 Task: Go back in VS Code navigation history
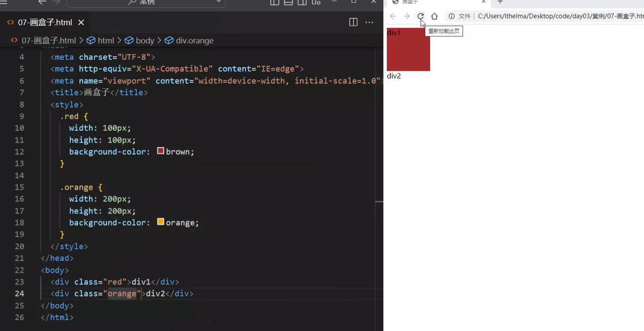pos(42,2)
